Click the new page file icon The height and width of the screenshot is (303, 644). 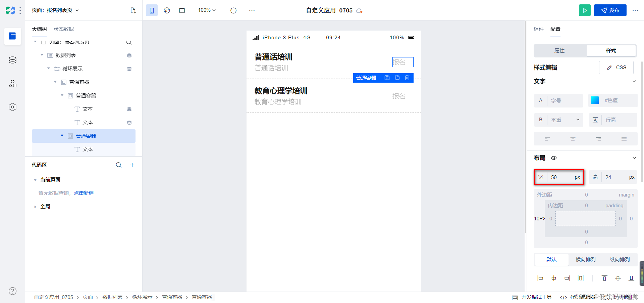coord(133,10)
